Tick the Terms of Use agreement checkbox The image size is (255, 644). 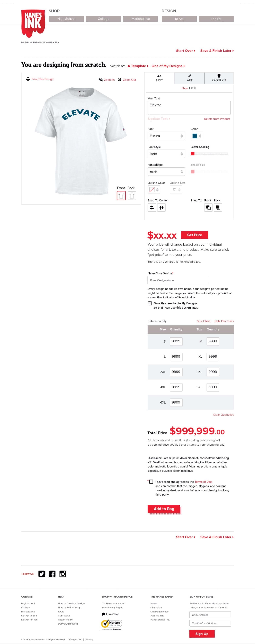[151, 482]
